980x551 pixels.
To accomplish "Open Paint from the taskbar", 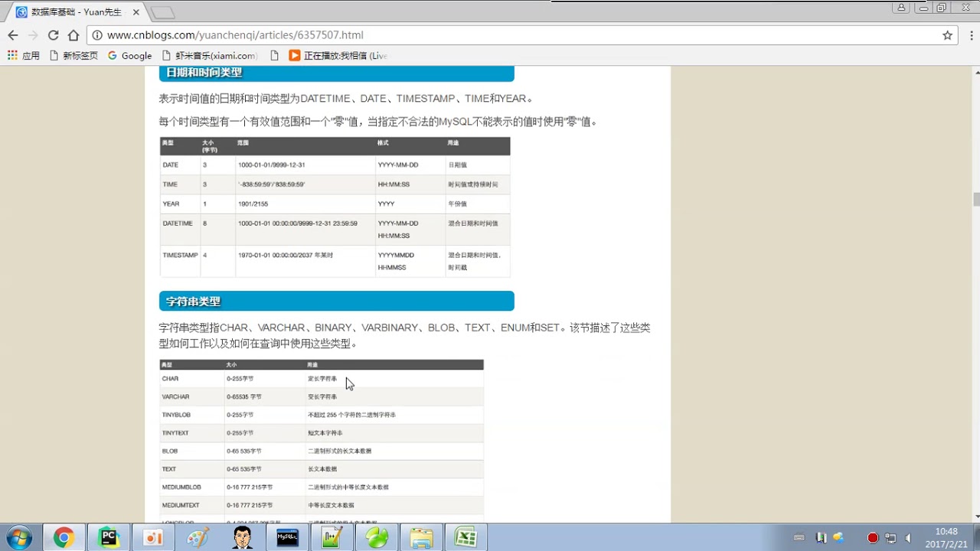I will [198, 538].
